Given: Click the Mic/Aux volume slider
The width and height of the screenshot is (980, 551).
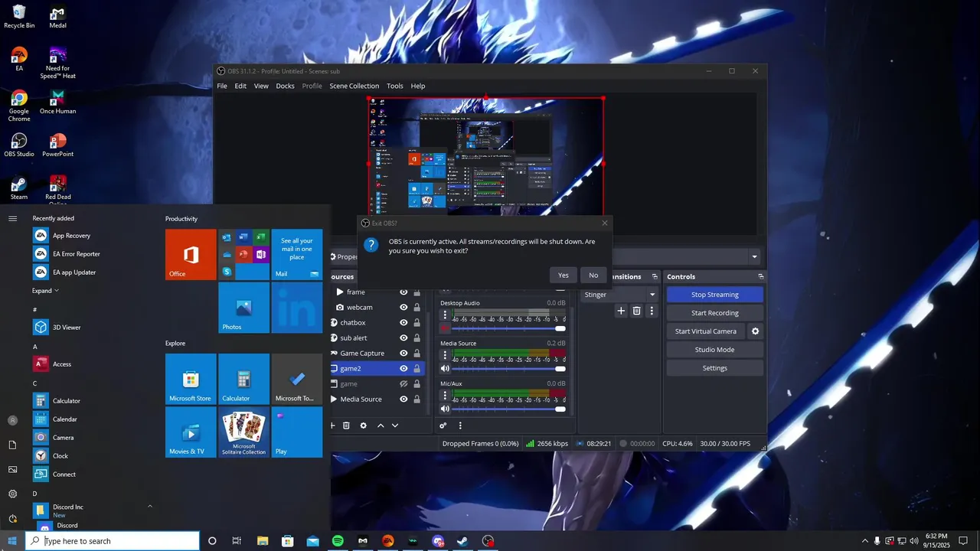Looking at the screenshot, I should (509, 409).
